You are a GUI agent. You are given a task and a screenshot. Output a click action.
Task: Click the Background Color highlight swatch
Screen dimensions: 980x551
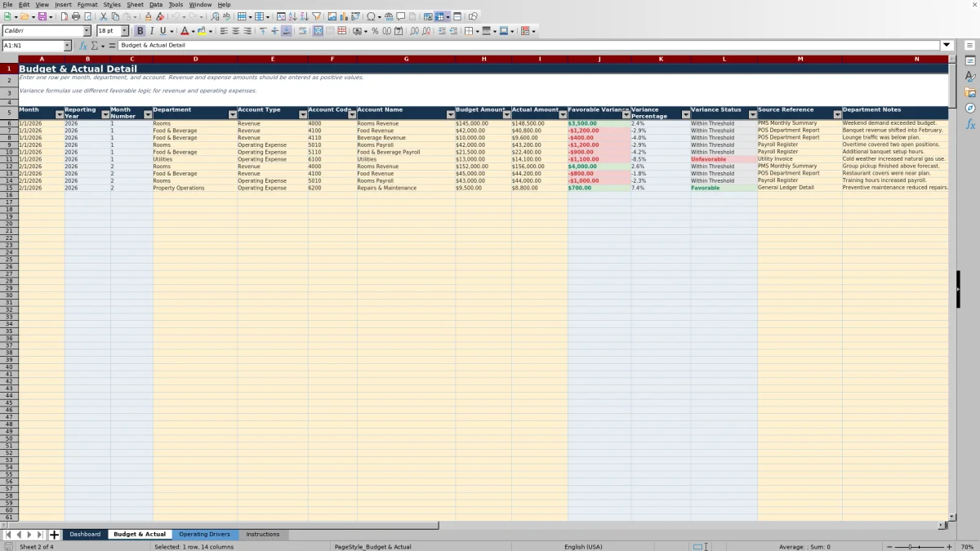click(202, 31)
